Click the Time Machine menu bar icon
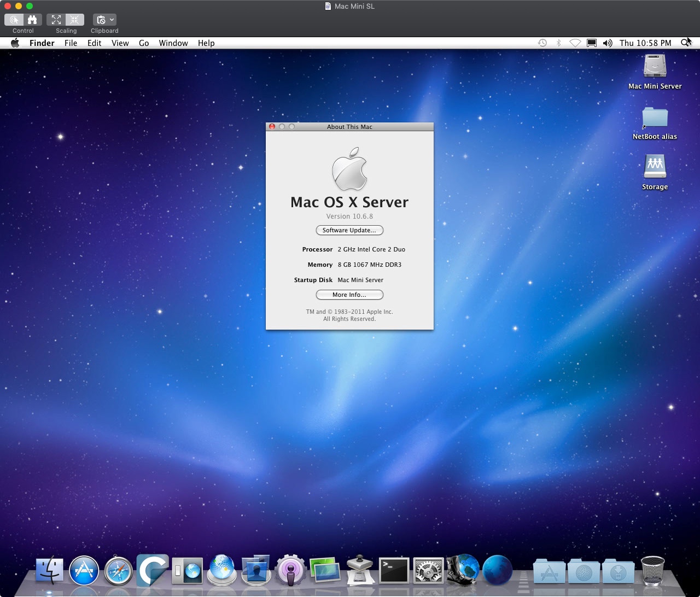 542,43
